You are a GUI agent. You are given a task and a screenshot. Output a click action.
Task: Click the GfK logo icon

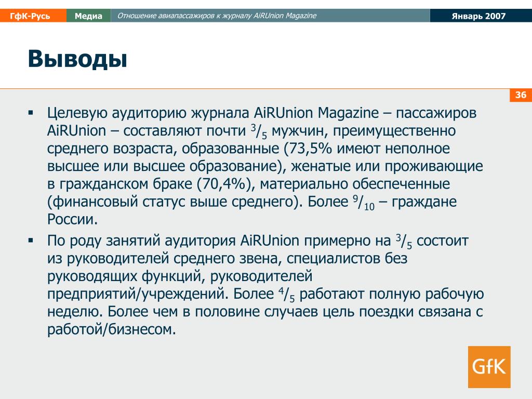[x=489, y=367]
